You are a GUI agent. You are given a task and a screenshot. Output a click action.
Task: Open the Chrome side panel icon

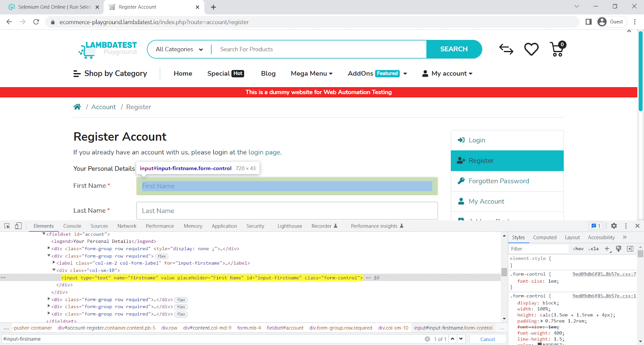588,22
